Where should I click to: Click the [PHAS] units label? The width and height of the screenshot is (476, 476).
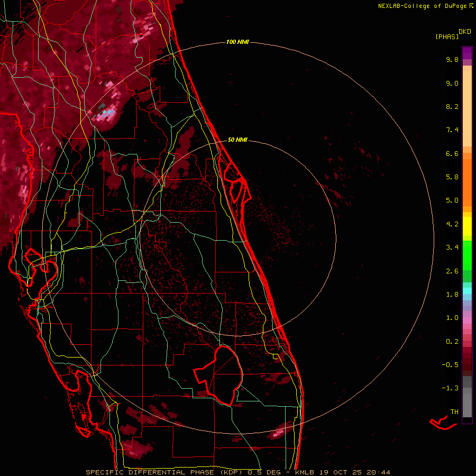point(446,36)
